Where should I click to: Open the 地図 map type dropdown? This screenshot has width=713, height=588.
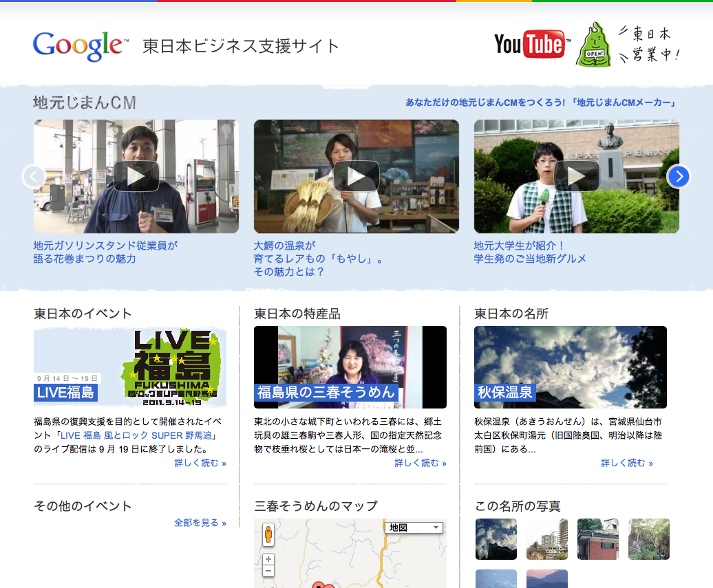coord(414,527)
